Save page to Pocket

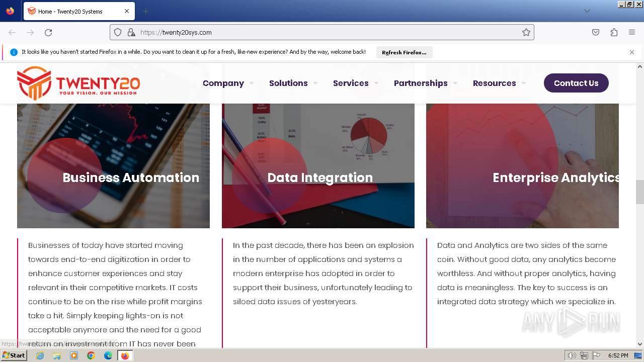596,32
